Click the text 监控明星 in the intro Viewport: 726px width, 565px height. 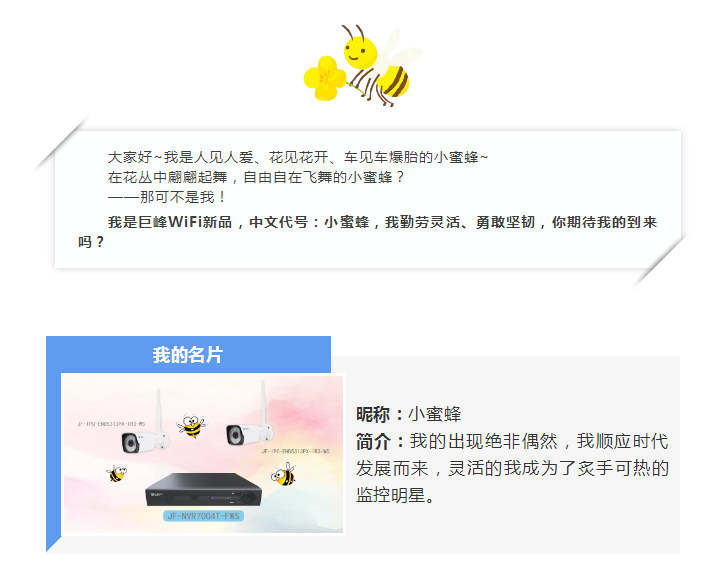tap(390, 496)
